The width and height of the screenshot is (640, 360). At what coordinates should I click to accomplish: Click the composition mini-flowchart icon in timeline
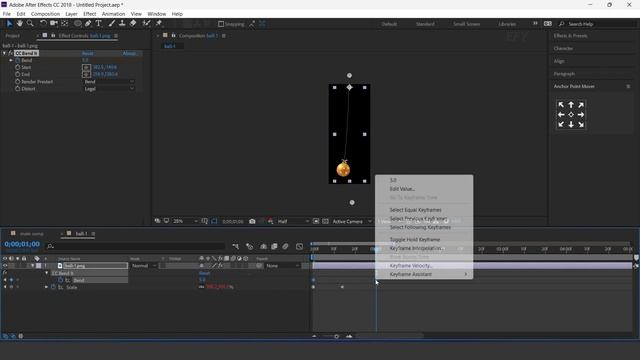pyautogui.click(x=236, y=247)
